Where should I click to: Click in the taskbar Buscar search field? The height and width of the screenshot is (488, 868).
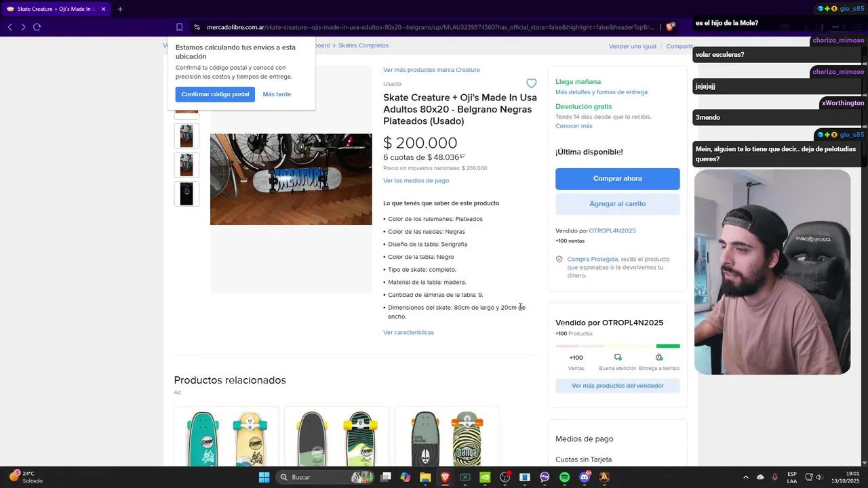coord(326,477)
